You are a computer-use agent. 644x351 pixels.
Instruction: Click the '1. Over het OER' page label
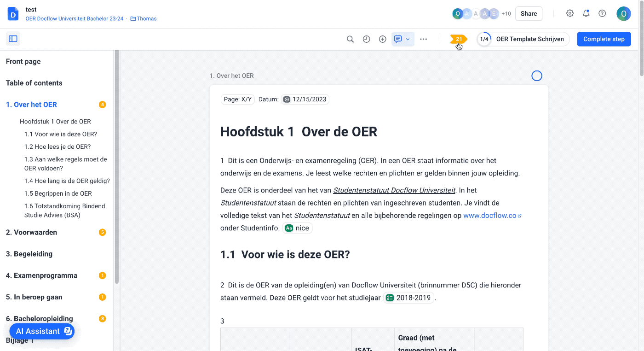[231, 76]
